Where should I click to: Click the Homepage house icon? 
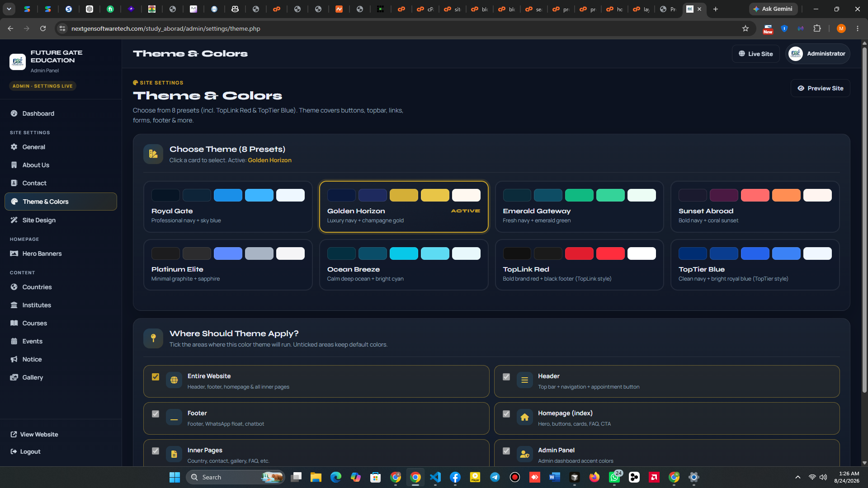pos(524,418)
